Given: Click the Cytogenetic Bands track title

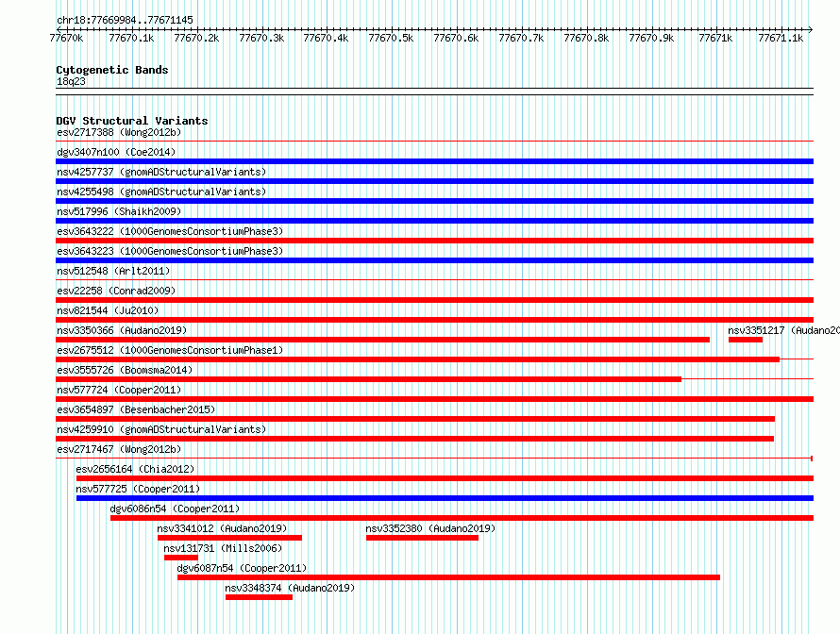Looking at the screenshot, I should coord(112,70).
